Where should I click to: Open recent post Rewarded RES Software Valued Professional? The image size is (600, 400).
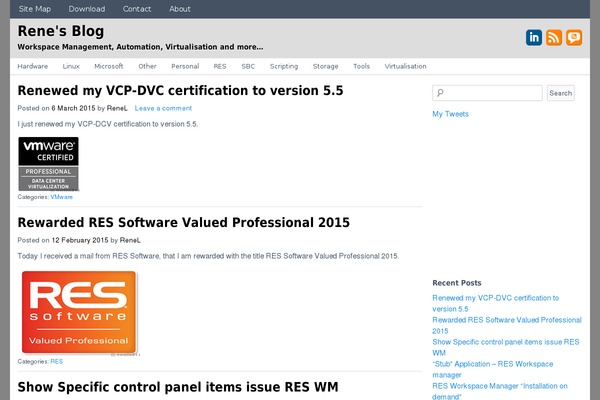pyautogui.click(x=507, y=325)
